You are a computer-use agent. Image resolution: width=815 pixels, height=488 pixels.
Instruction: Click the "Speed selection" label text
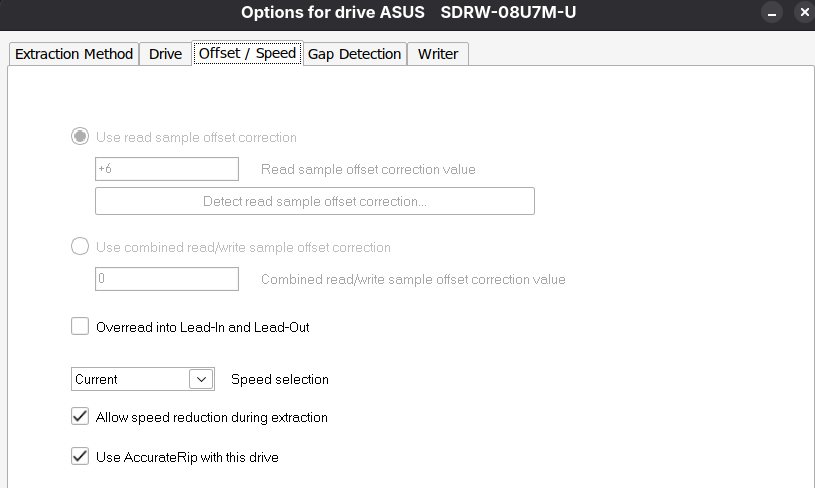point(279,380)
